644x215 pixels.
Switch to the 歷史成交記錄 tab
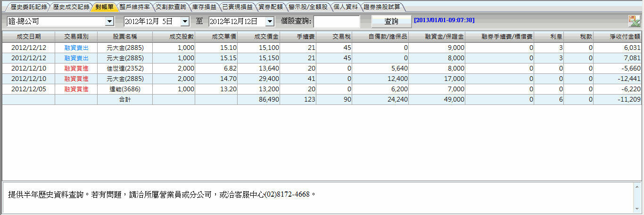[x=71, y=7]
